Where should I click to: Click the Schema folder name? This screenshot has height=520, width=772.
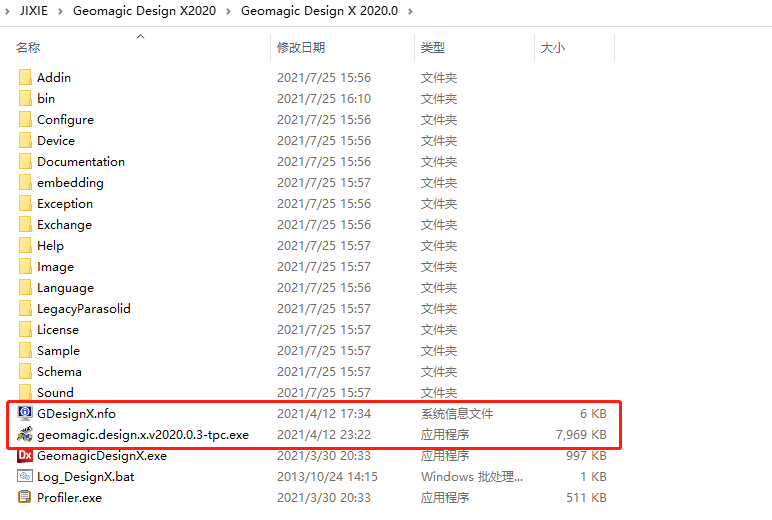tap(59, 372)
